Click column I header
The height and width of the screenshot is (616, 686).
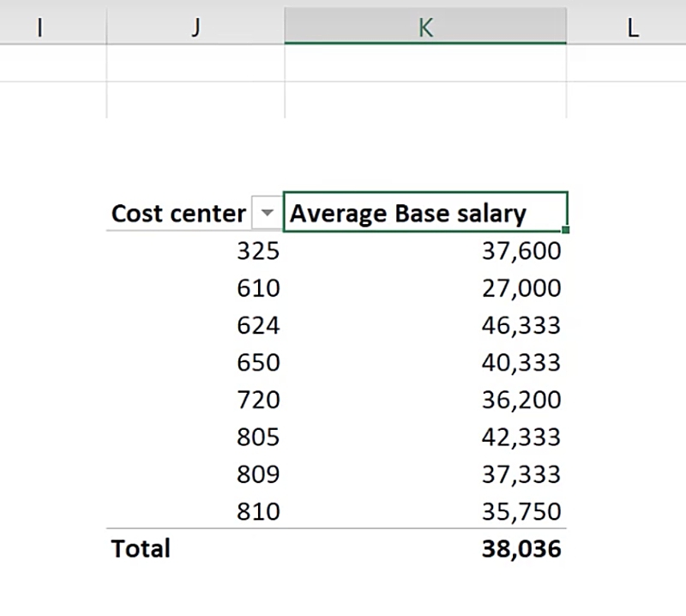40,27
